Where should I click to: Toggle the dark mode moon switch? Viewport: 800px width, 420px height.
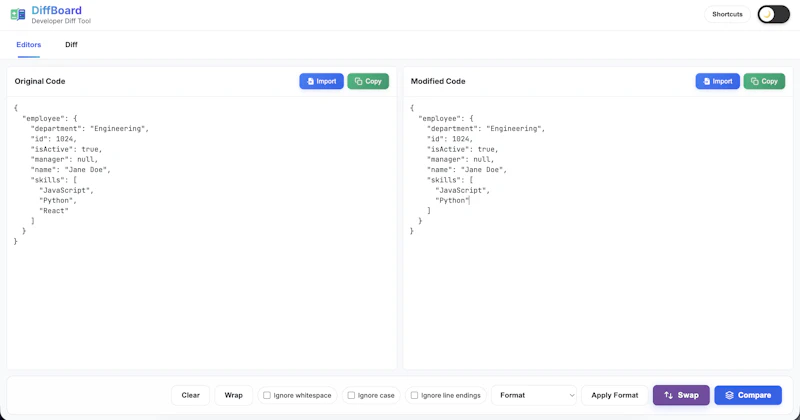pyautogui.click(x=773, y=14)
